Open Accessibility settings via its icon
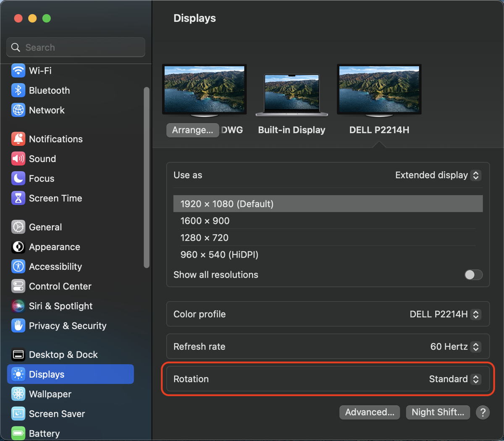504x441 pixels. pos(18,266)
